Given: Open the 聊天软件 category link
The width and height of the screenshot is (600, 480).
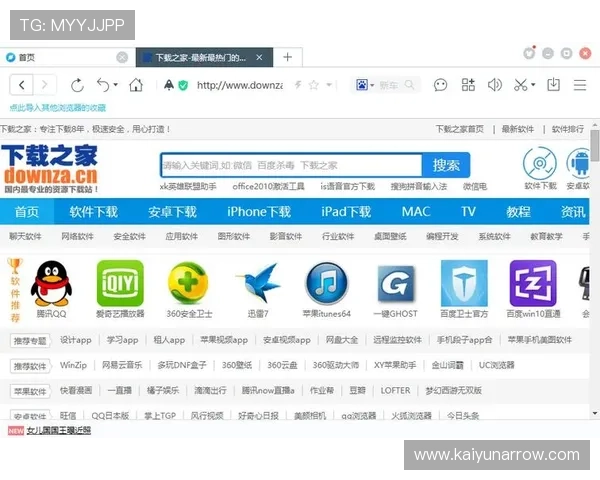Looking at the screenshot, I should [x=25, y=236].
